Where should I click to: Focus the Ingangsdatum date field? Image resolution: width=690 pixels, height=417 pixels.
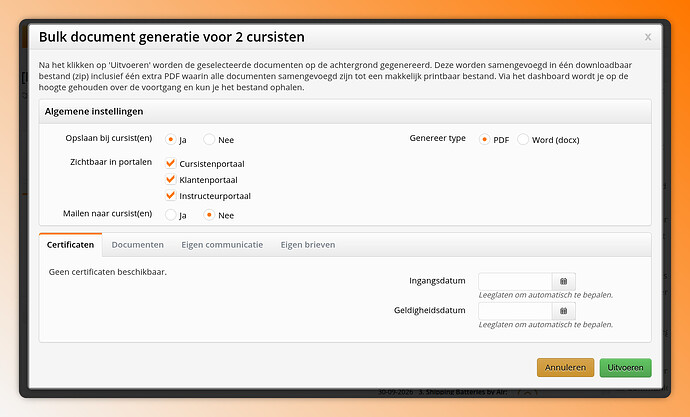[515, 281]
